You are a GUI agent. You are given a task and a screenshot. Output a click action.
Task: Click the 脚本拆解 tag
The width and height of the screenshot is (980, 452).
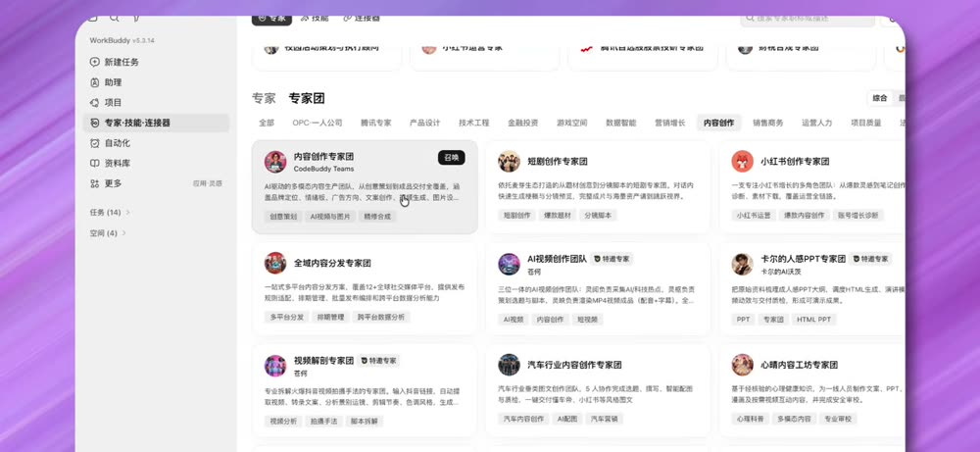[x=365, y=422]
